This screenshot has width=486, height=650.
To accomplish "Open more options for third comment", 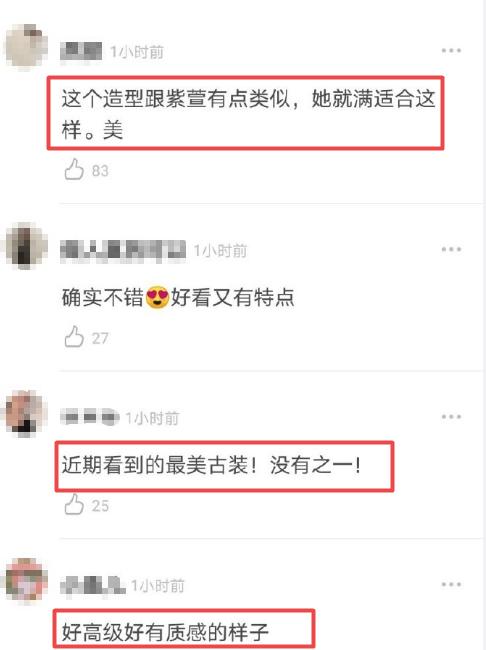I will [451, 417].
